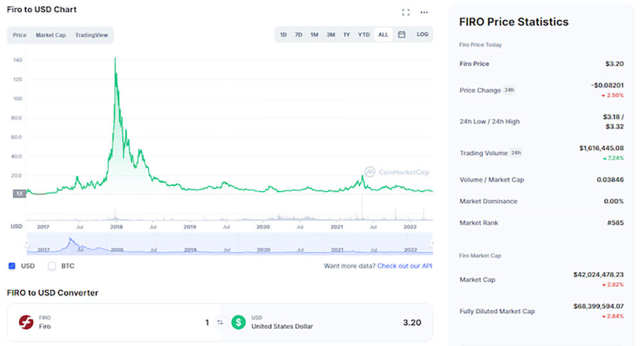Click the 2.50% price decrease figure

[x=613, y=96]
